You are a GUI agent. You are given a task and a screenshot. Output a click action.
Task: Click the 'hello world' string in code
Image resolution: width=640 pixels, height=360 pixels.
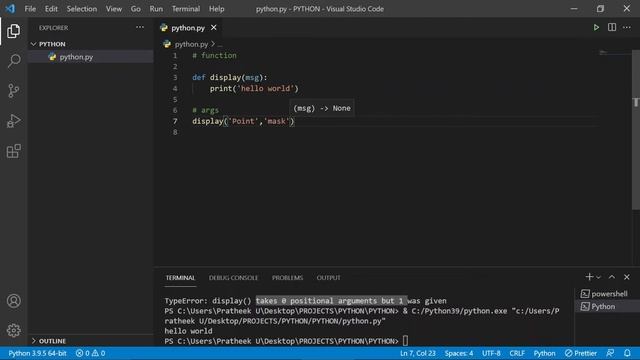point(267,89)
